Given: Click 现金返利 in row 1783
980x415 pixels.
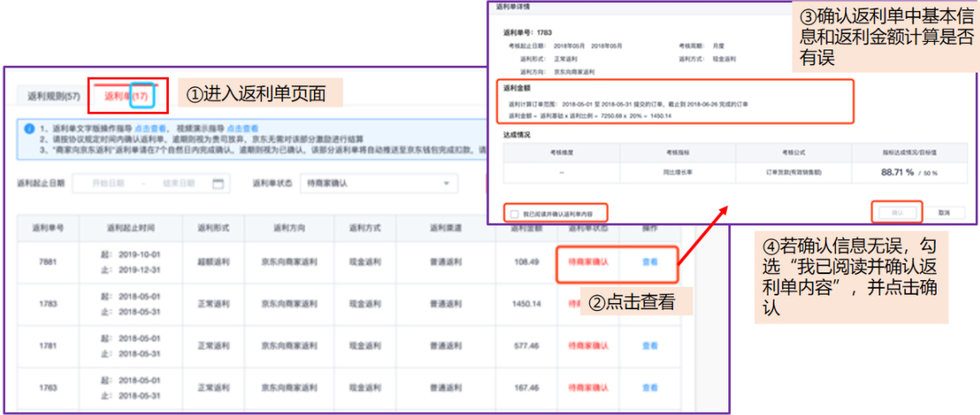Looking at the screenshot, I should click(365, 304).
